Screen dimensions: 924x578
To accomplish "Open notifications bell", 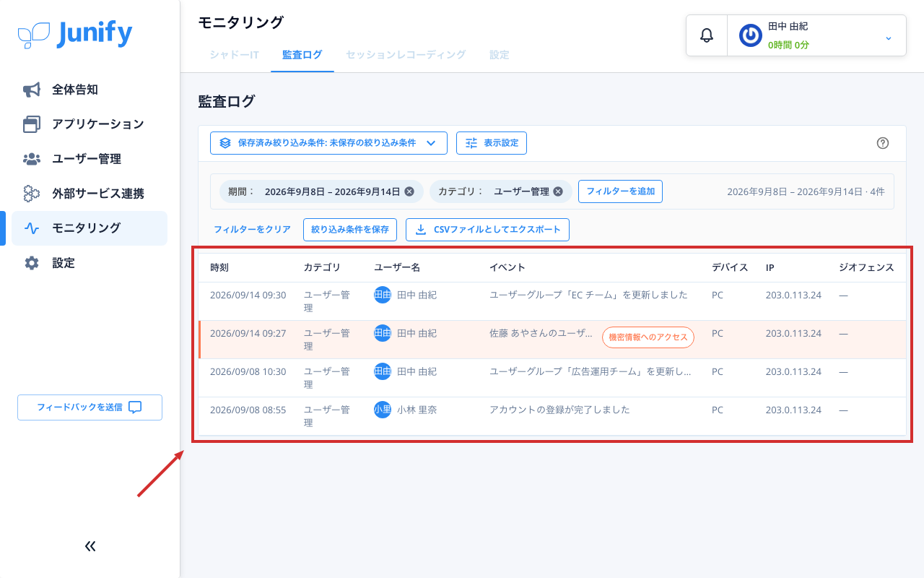I will (x=707, y=35).
